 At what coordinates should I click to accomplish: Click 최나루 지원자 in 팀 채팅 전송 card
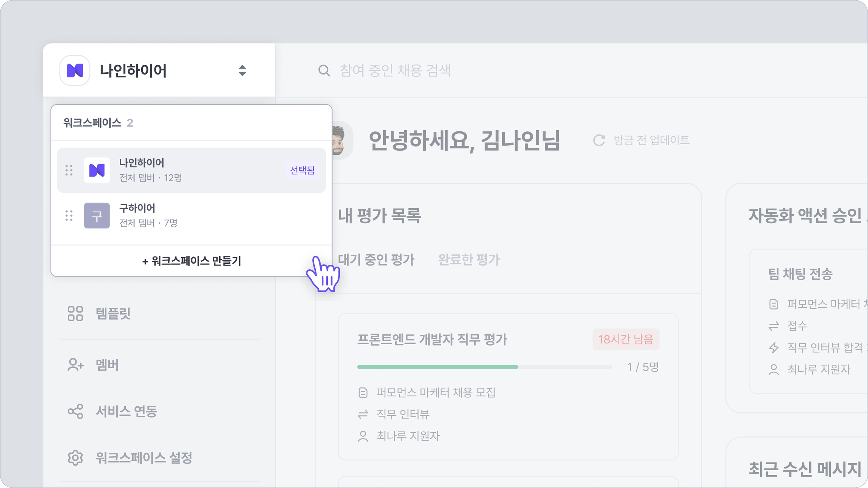[x=819, y=369]
